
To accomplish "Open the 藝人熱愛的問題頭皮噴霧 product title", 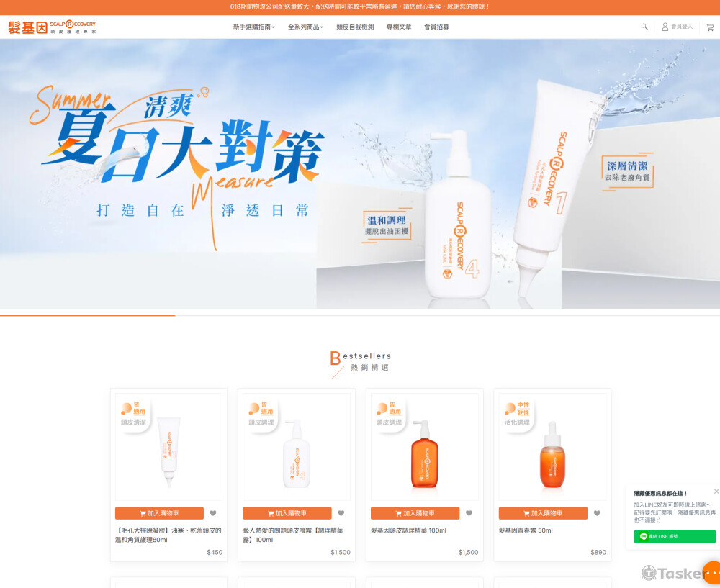I will (293, 535).
